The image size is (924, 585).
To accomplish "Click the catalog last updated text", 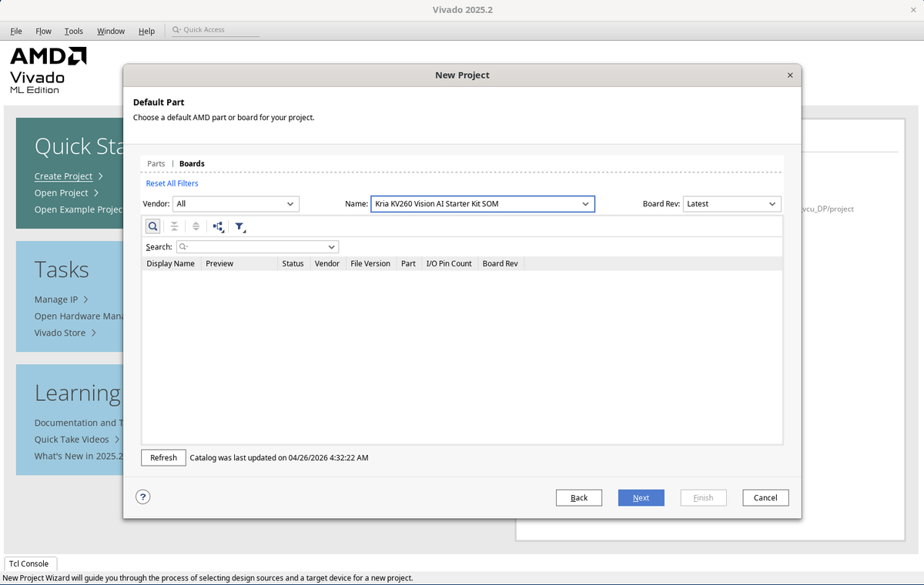I will (x=279, y=457).
